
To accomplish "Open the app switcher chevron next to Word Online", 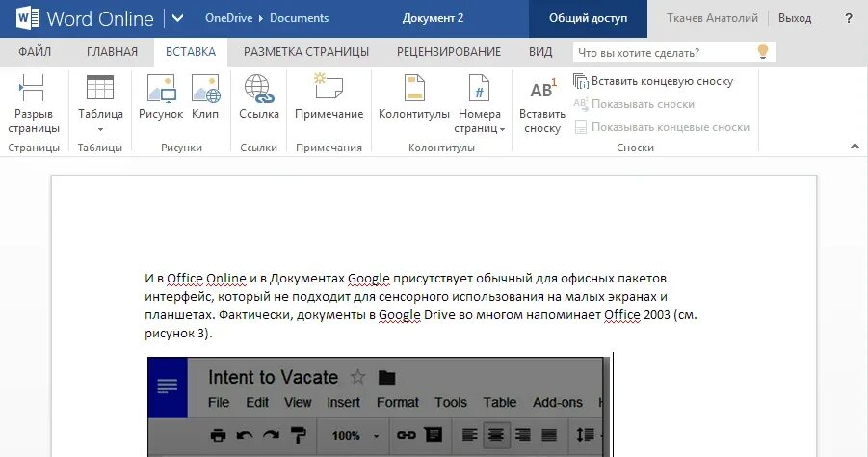I will [177, 18].
